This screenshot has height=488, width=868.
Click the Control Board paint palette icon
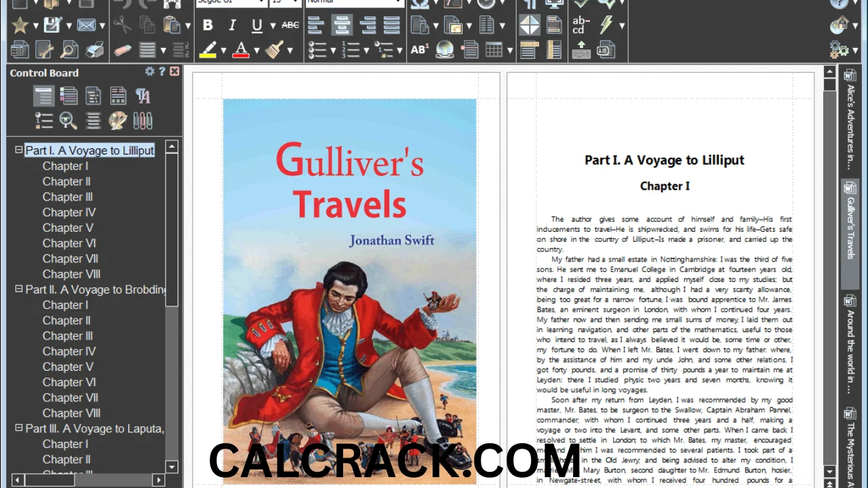pos(117,121)
